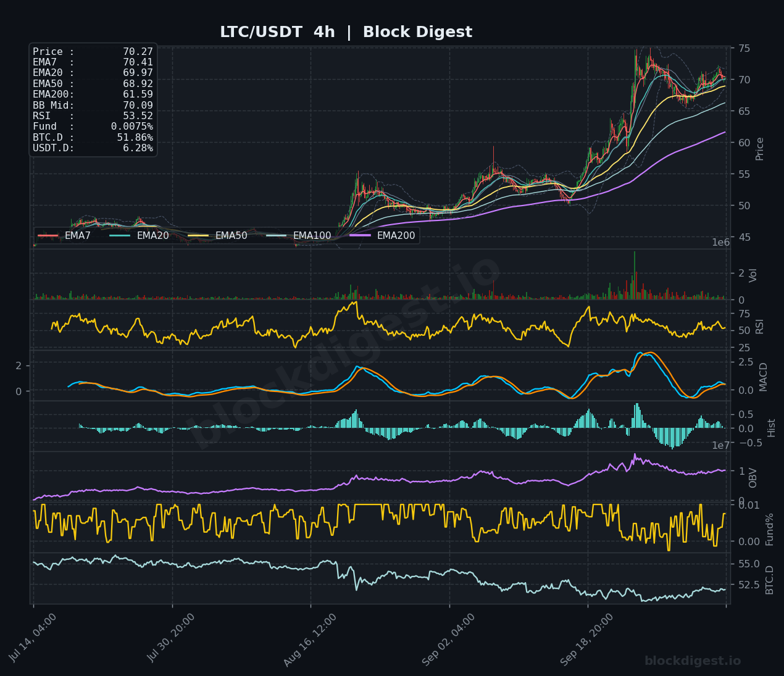The height and width of the screenshot is (676, 784).
Task: Select the 'EMA200: 61.59' stats row
Action: pyautogui.click(x=93, y=94)
